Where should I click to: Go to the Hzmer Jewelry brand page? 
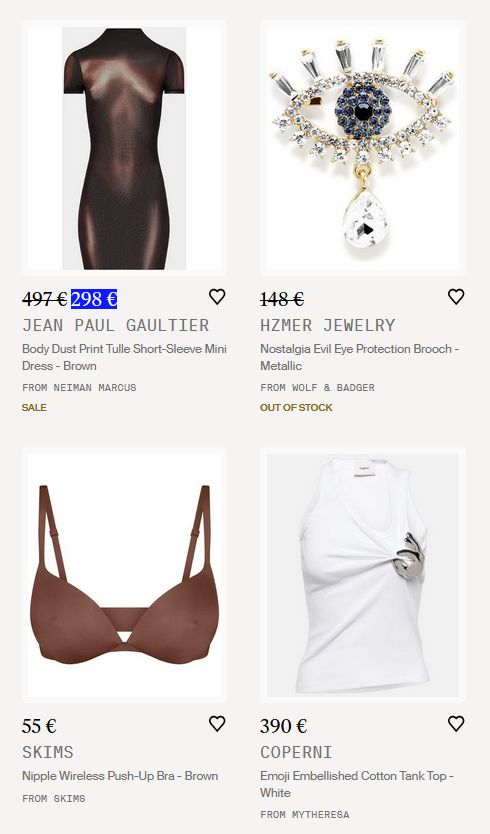(328, 325)
